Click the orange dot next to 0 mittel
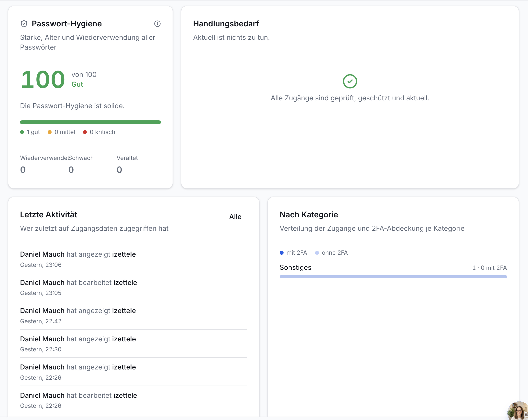Screen dimensions: 528x420 pos(49,132)
